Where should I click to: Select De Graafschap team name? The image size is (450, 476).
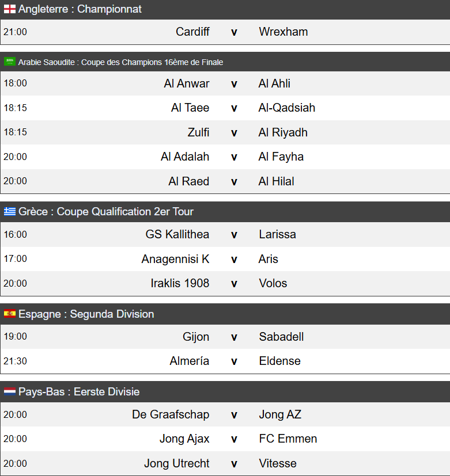point(171,414)
